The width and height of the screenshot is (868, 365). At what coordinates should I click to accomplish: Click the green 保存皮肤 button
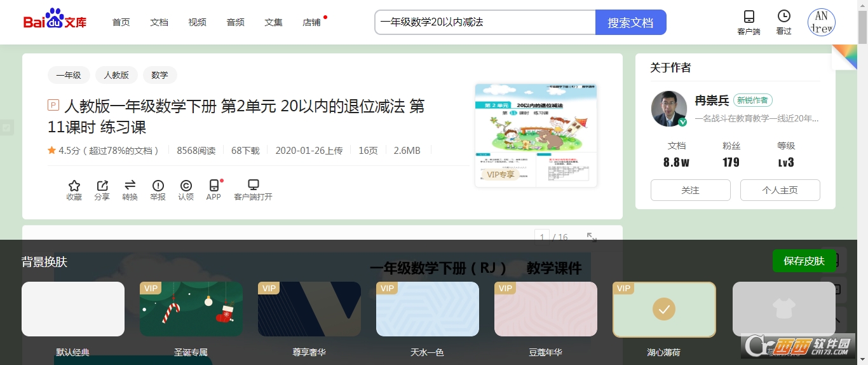tap(804, 261)
